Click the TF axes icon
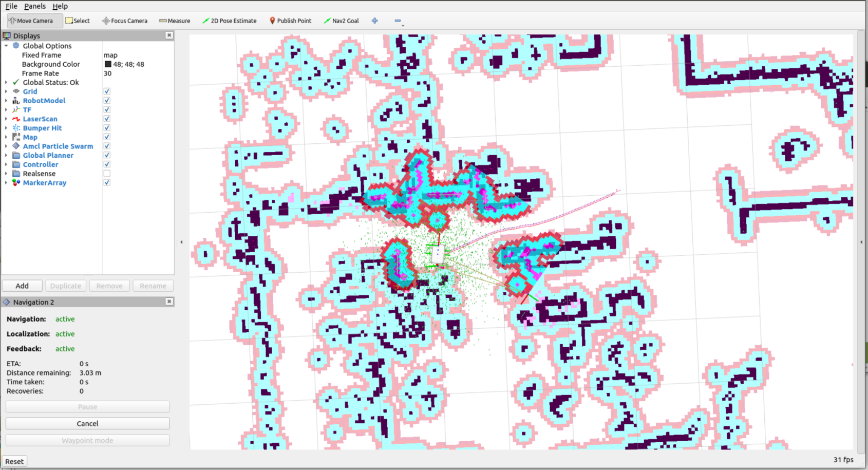The width and height of the screenshot is (868, 470). coord(16,110)
